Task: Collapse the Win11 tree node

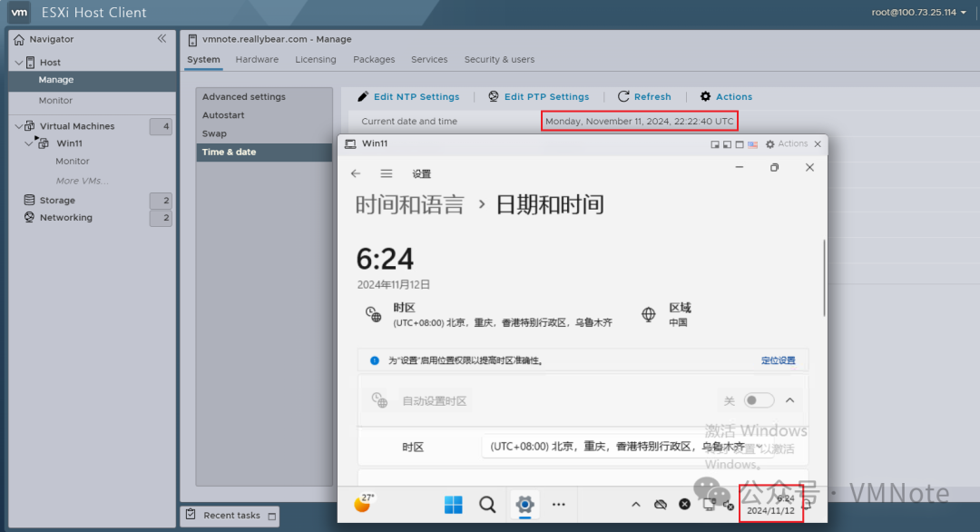Action: 28,143
